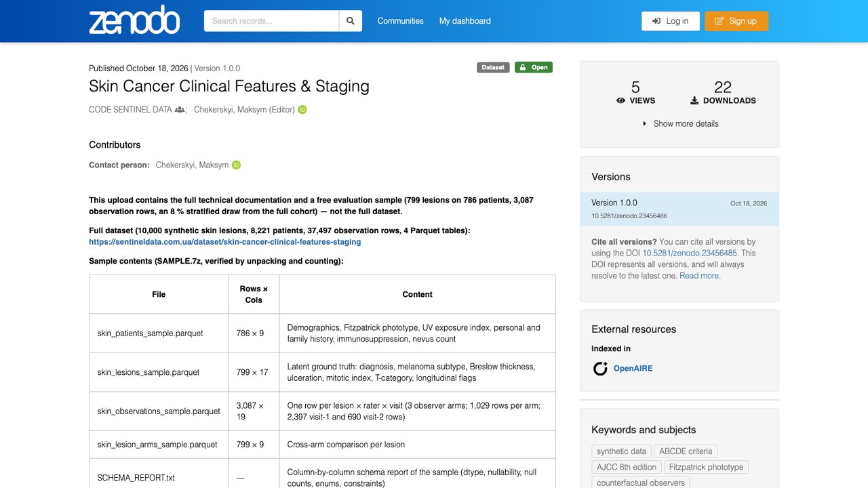Click skin_lesions_sample.parquet table cell

pos(159,372)
